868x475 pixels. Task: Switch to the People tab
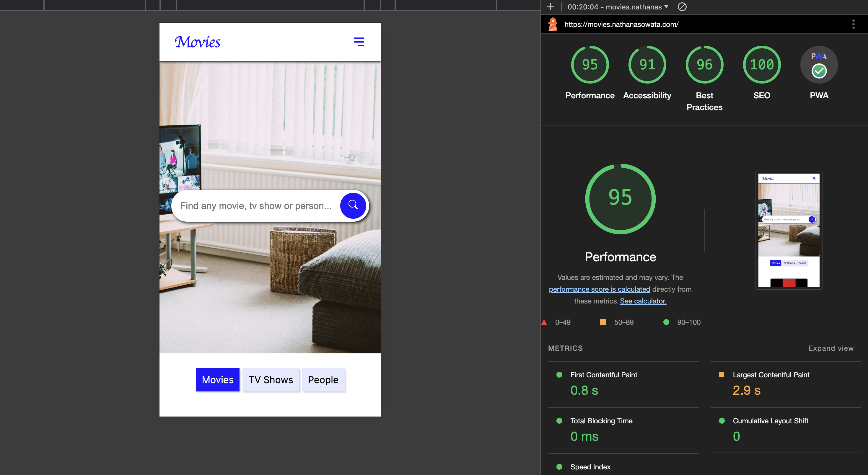tap(323, 380)
